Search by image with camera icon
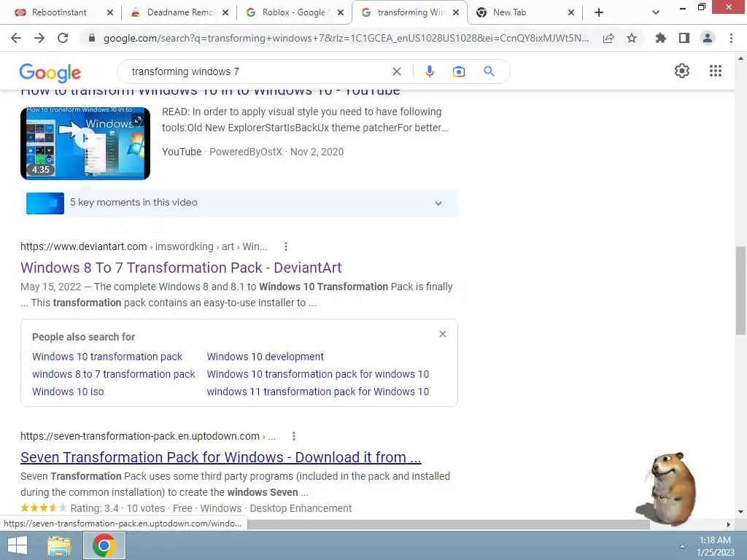Image resolution: width=747 pixels, height=560 pixels. coord(458,71)
